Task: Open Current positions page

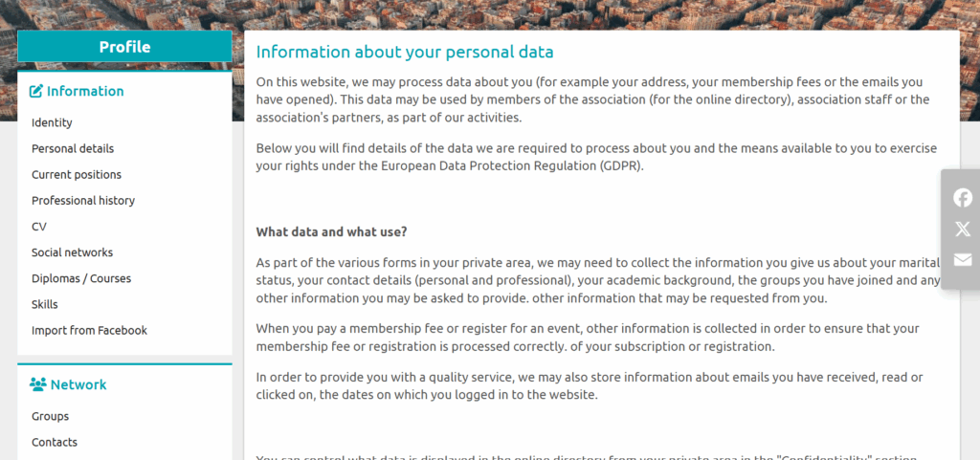Action: click(77, 175)
